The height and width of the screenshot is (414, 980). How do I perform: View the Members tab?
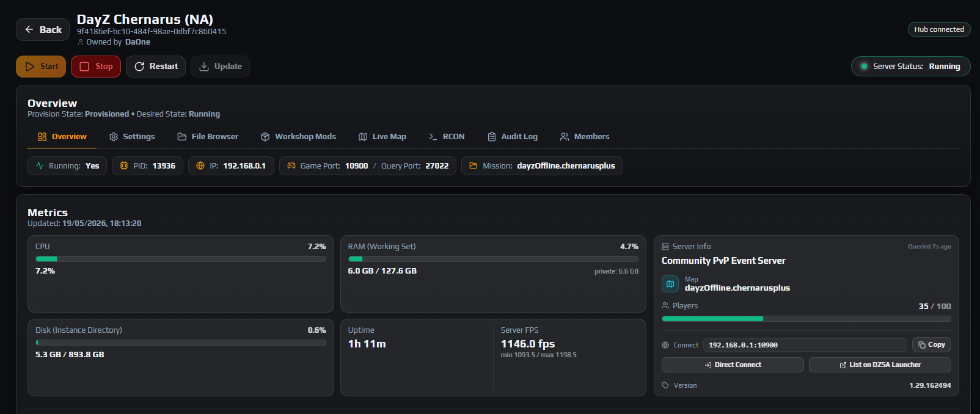point(585,137)
